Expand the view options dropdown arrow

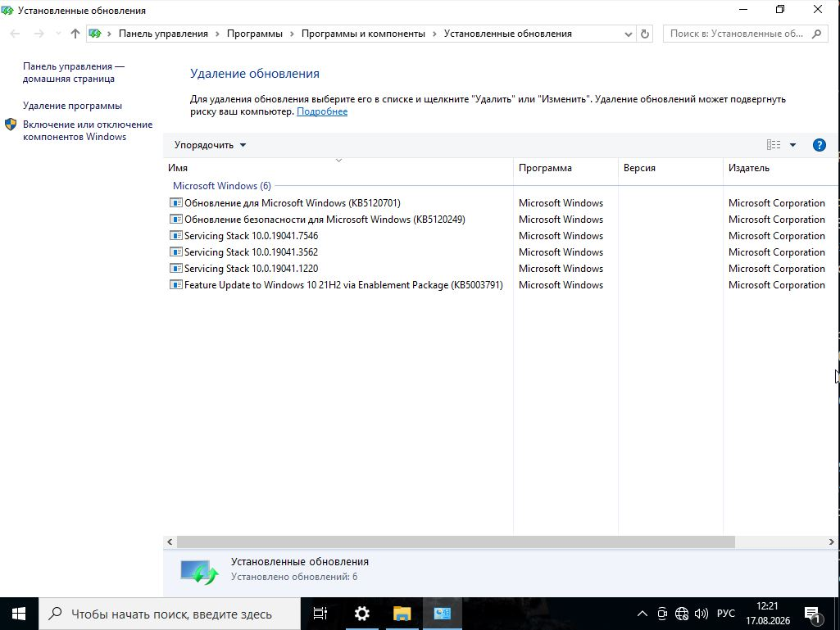tap(792, 145)
